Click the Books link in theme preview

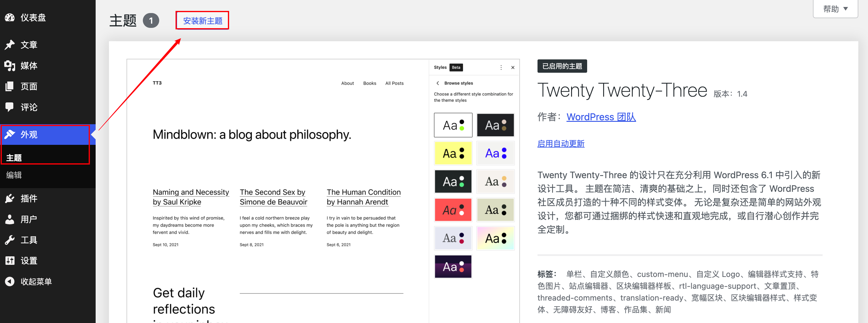(x=370, y=83)
